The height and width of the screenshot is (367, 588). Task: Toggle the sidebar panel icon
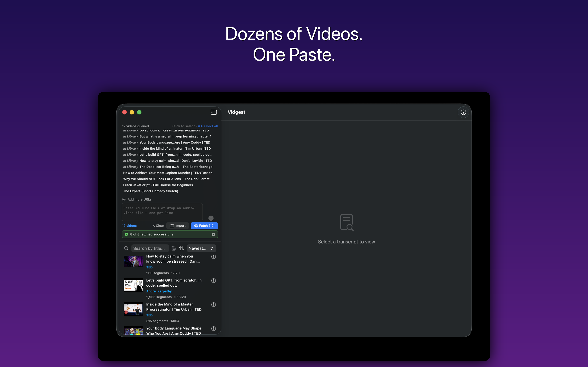pyautogui.click(x=214, y=112)
